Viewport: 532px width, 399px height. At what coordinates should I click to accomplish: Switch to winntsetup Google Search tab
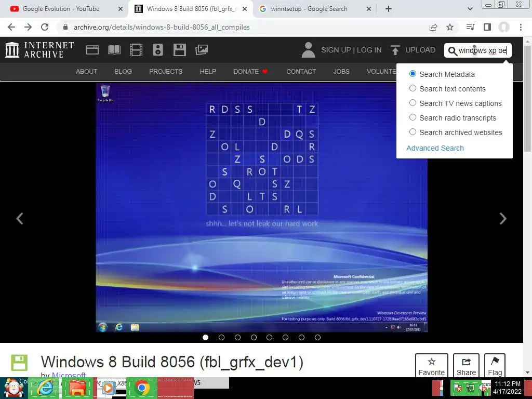pos(309,9)
